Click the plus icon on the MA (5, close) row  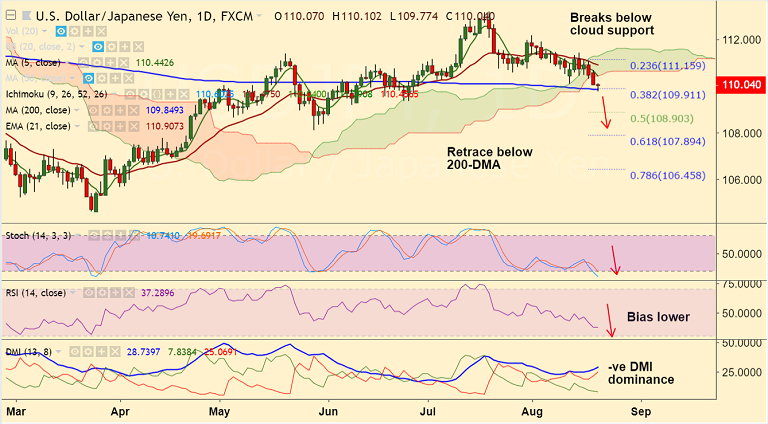(110, 63)
